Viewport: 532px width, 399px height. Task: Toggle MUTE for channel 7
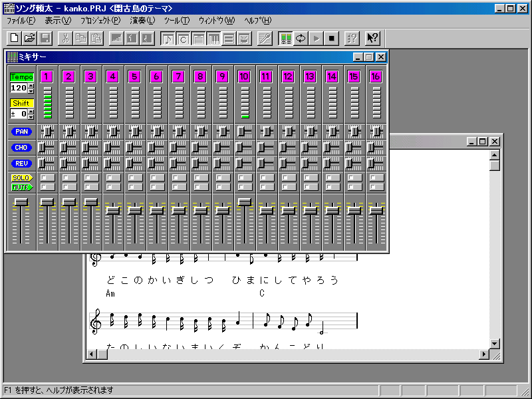point(179,187)
